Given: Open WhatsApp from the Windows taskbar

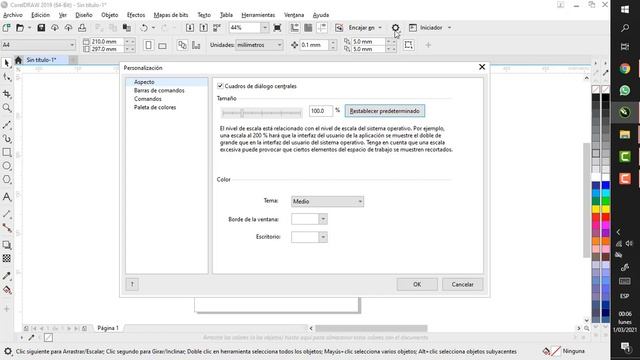Looking at the screenshot, I should (x=624, y=91).
